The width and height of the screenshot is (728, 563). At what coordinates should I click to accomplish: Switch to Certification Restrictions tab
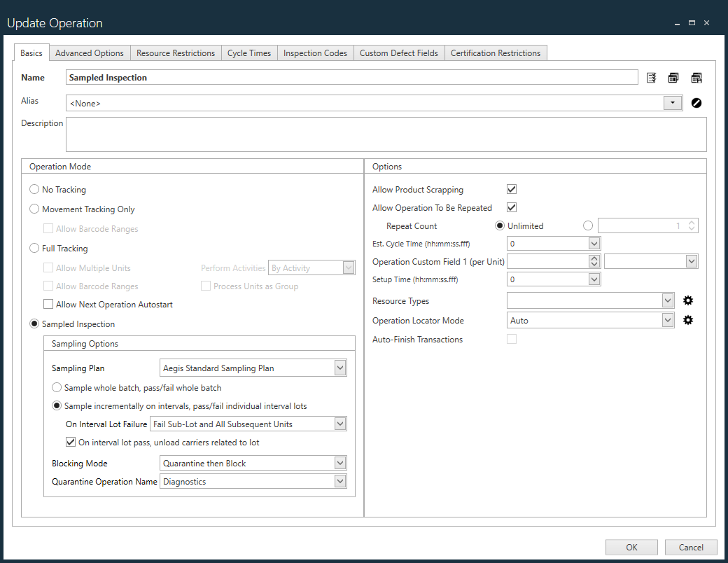(x=496, y=53)
